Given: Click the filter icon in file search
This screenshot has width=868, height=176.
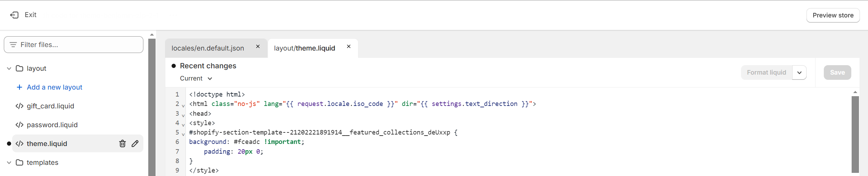Looking at the screenshot, I should (x=13, y=45).
